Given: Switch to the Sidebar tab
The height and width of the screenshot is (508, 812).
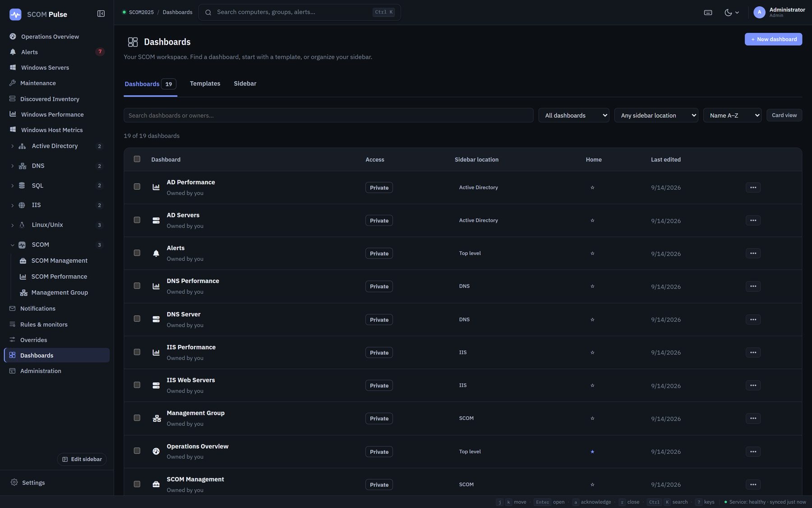Looking at the screenshot, I should pos(245,84).
